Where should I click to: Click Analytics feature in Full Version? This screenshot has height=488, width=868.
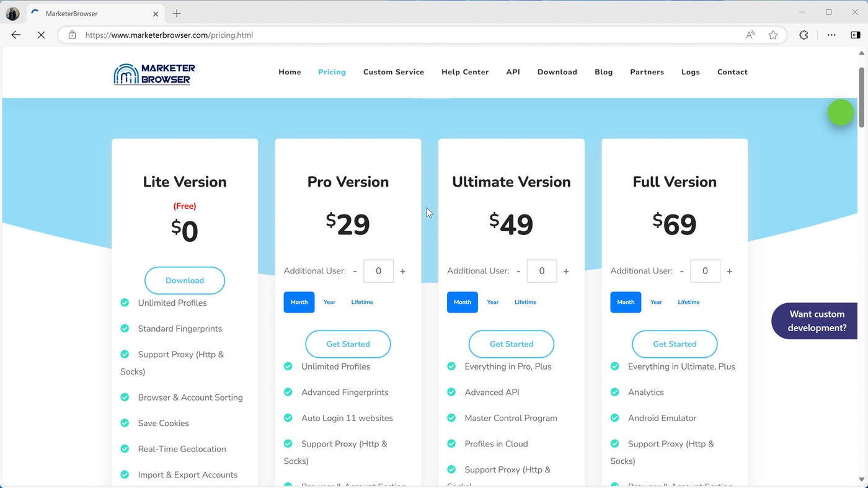click(646, 393)
